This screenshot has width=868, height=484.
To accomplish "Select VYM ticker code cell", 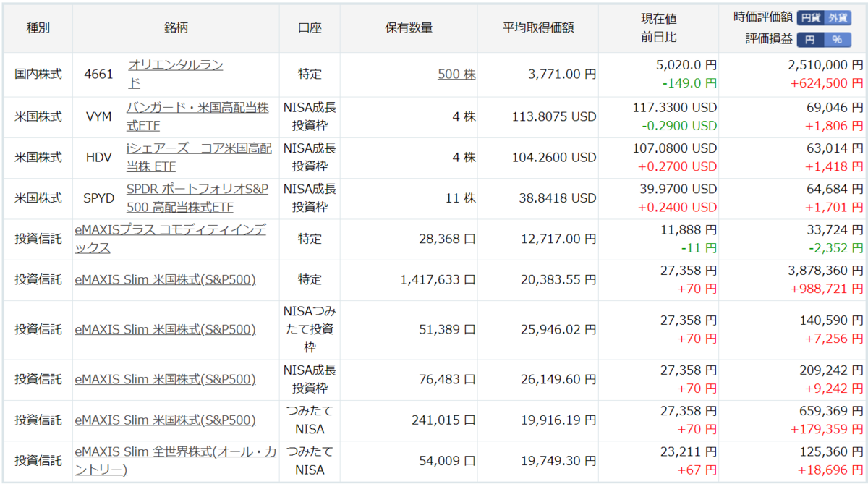I will coord(98,116).
